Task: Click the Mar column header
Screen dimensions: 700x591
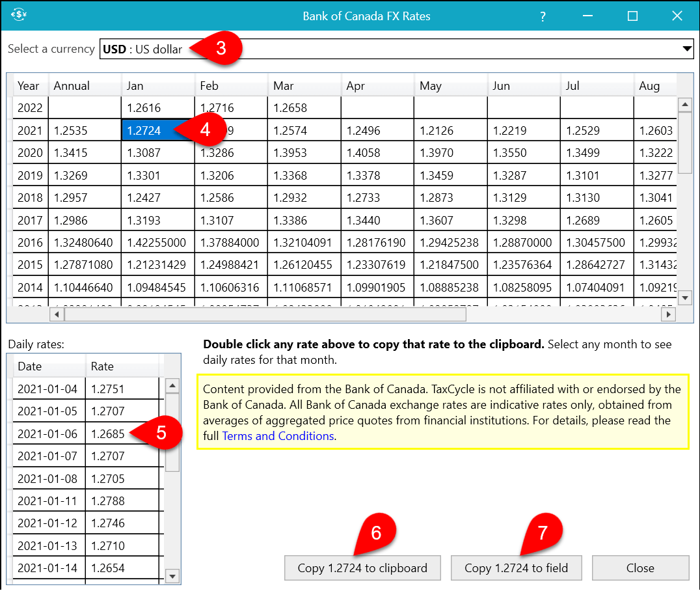Action: click(x=304, y=85)
